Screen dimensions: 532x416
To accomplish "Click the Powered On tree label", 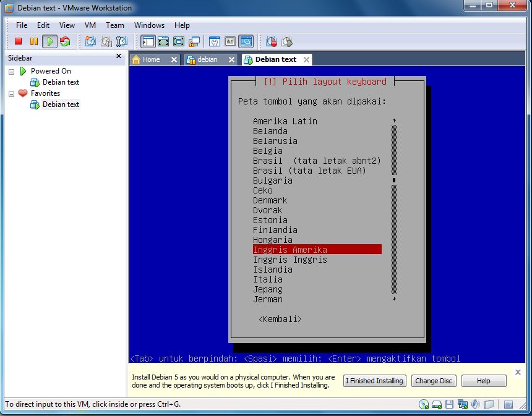I will point(51,71).
